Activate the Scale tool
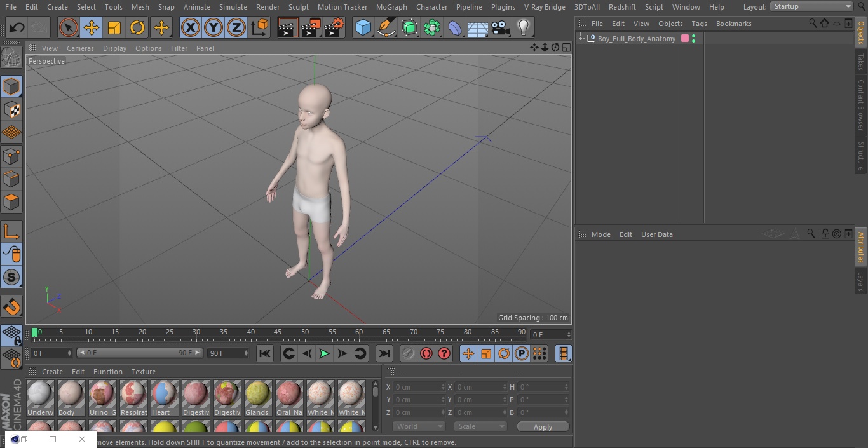The width and height of the screenshot is (868, 448). pos(114,28)
